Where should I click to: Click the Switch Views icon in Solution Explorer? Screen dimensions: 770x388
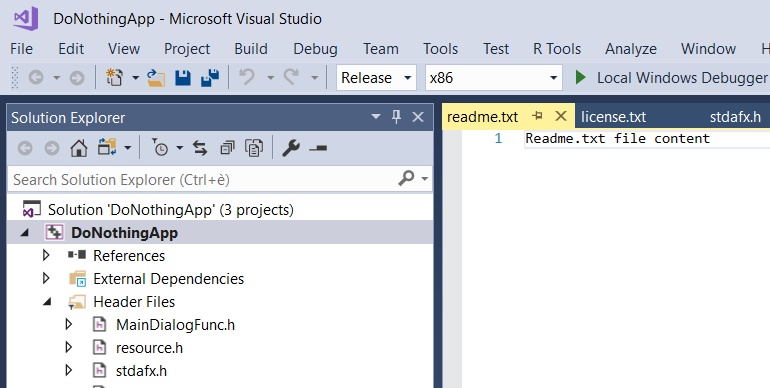coord(107,147)
